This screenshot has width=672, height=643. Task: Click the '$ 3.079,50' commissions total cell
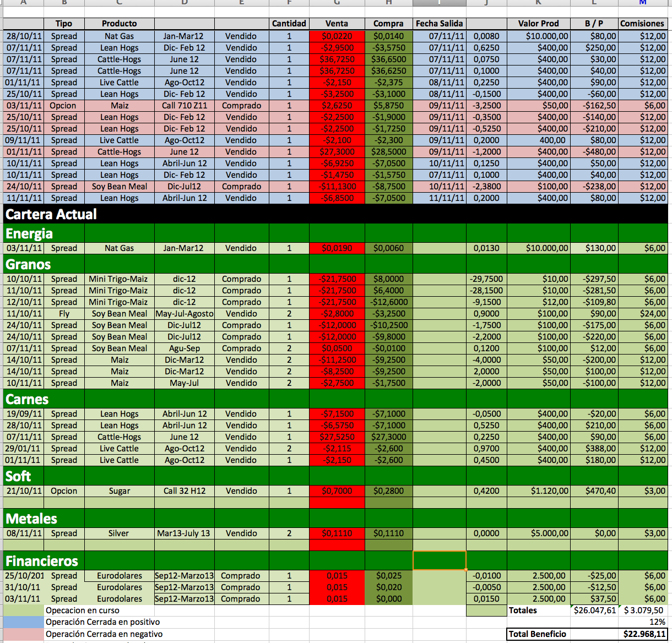pyautogui.click(x=643, y=611)
